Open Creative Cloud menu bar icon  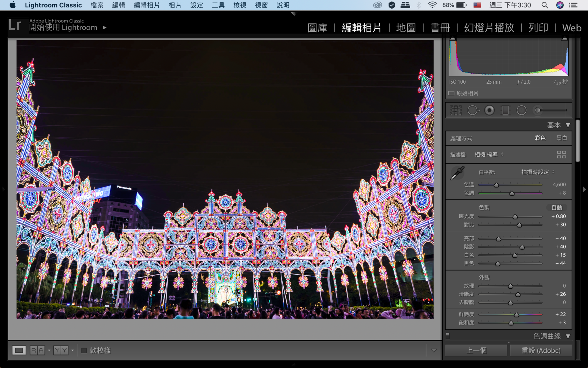coord(377,5)
